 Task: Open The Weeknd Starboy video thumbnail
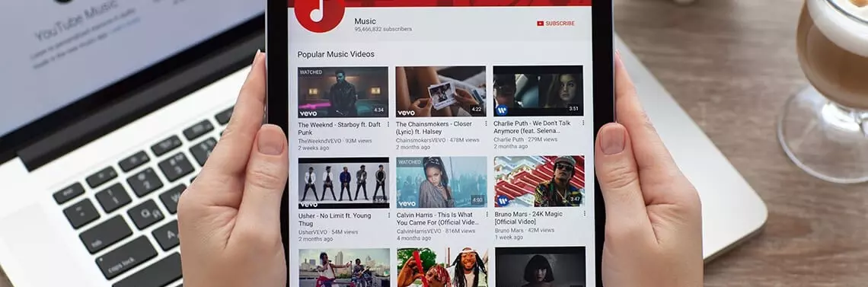[x=343, y=92]
